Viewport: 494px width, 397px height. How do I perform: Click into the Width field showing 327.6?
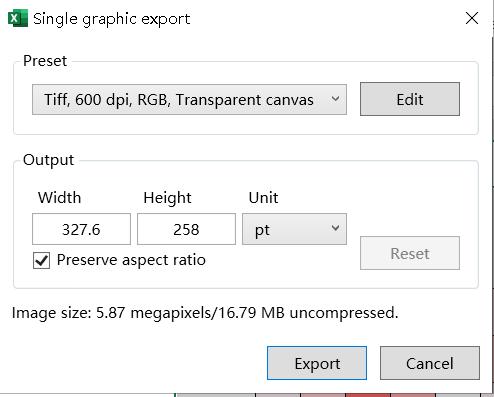click(x=81, y=229)
